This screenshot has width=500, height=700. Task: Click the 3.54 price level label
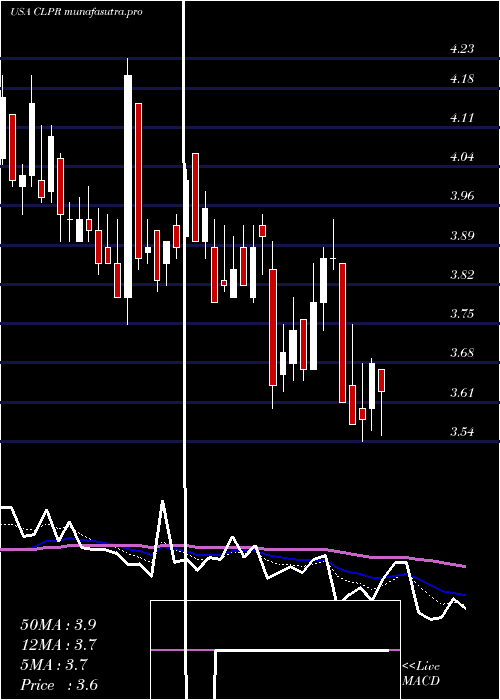pos(462,432)
